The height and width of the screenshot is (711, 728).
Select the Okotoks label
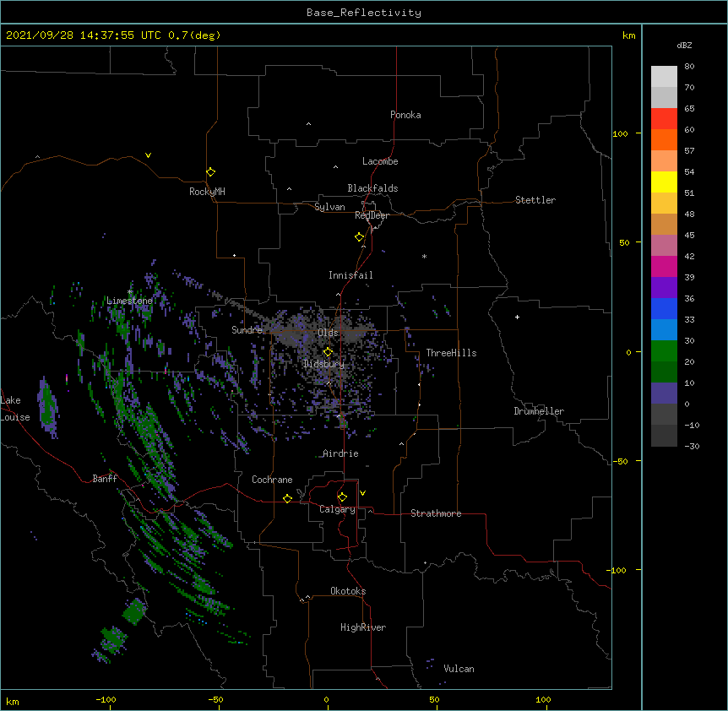[348, 591]
